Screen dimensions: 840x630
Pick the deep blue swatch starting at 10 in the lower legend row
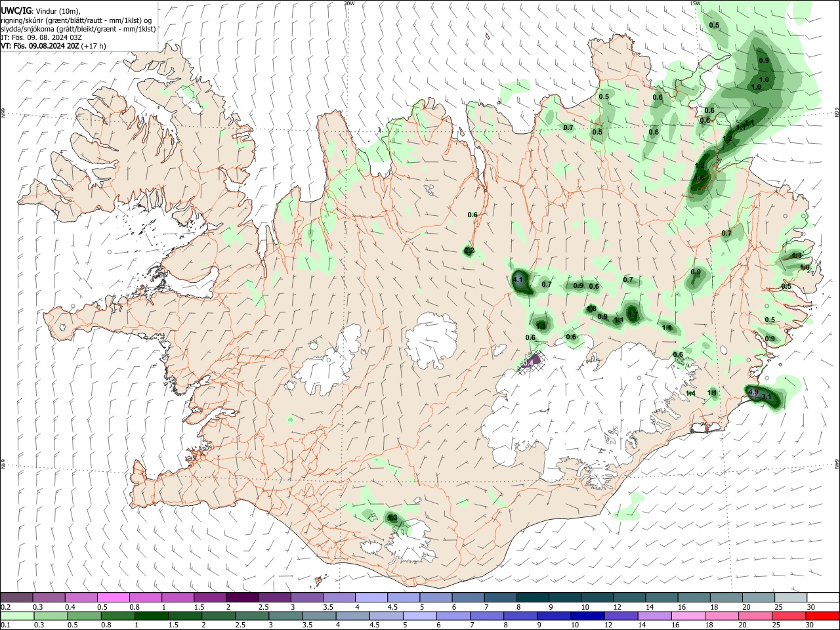click(586, 616)
